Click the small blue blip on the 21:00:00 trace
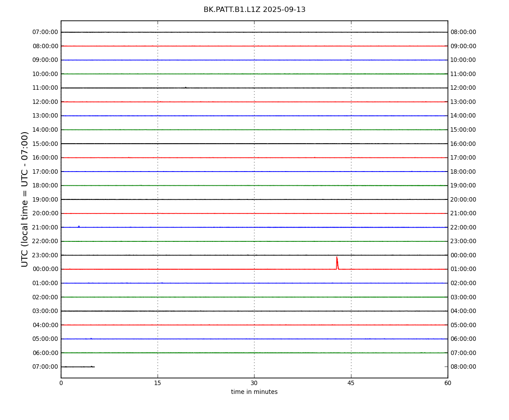Viewport: 509px width, 420px height. click(x=79, y=226)
